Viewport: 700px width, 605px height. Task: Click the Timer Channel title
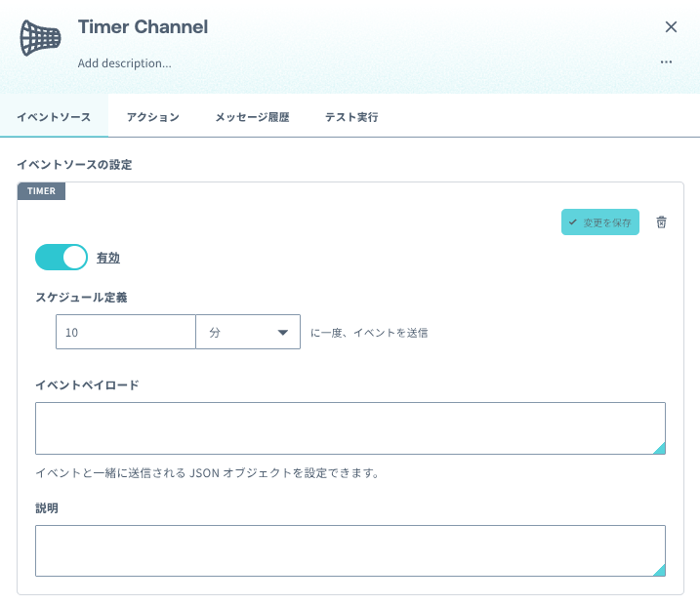pos(143,26)
